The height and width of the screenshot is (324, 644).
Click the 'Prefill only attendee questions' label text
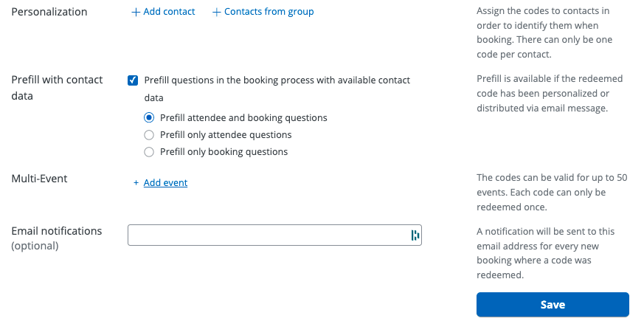point(226,135)
